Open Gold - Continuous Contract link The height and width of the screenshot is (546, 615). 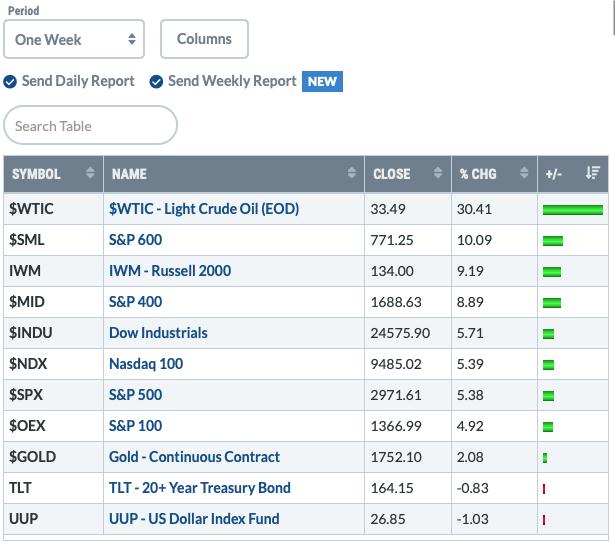195,457
